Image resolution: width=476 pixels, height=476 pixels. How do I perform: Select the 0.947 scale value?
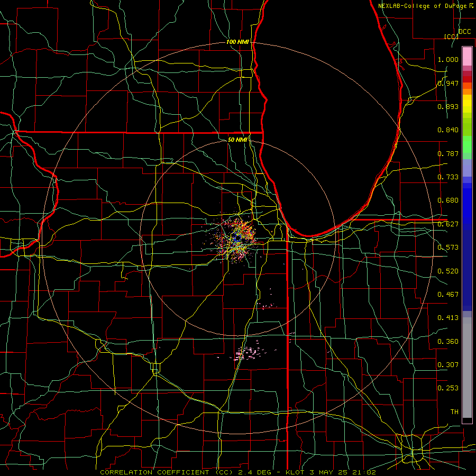(x=448, y=83)
